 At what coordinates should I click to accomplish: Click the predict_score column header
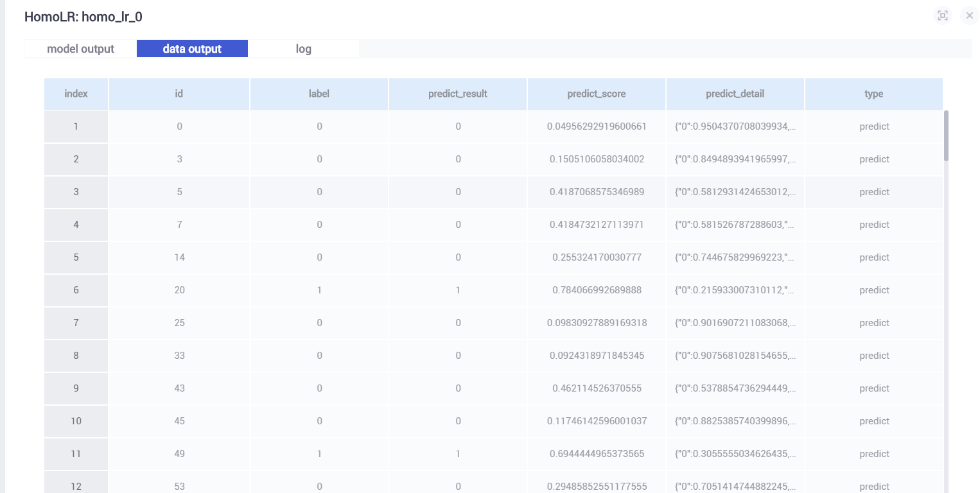pos(597,94)
